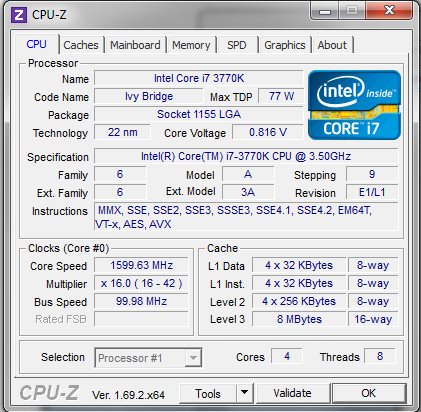The width and height of the screenshot is (421, 412).
Task: Click the Revision value E1/L1
Action: (x=372, y=192)
